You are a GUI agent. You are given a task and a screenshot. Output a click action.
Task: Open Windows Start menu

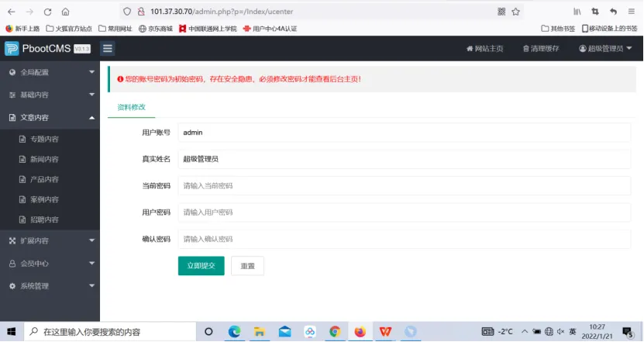pos(12,332)
